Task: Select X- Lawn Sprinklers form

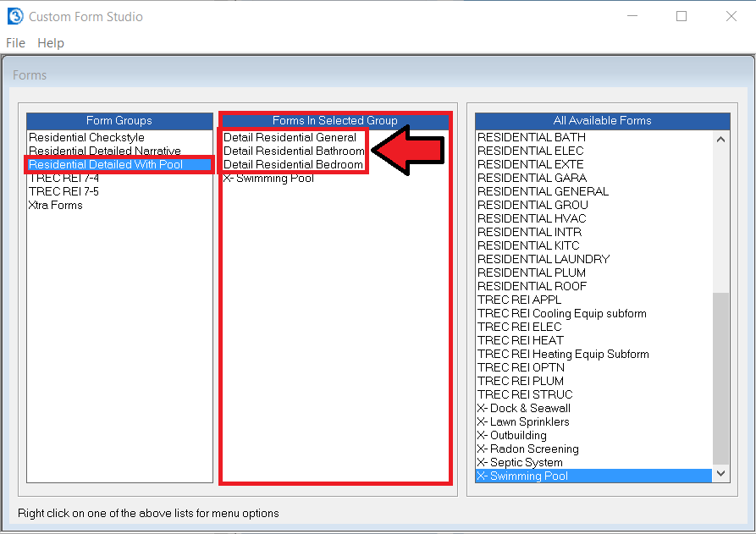Action: [593, 421]
